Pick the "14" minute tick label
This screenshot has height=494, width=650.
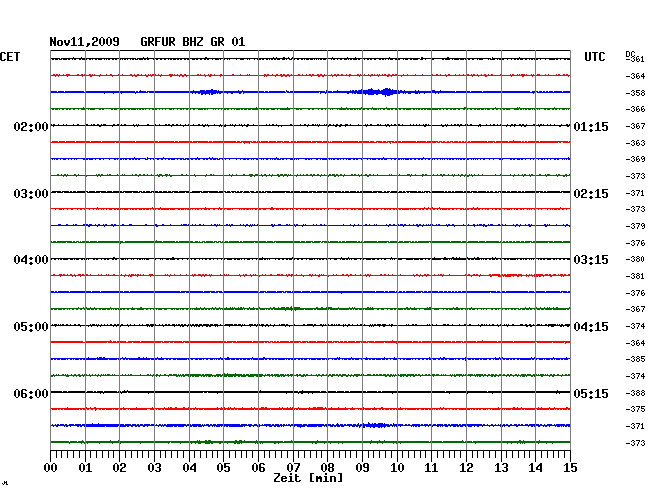(536, 468)
